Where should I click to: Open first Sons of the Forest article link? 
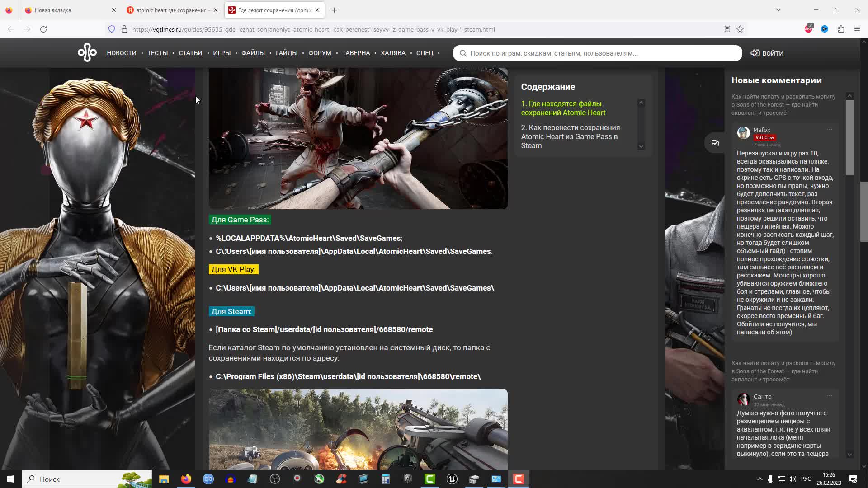[x=783, y=104]
